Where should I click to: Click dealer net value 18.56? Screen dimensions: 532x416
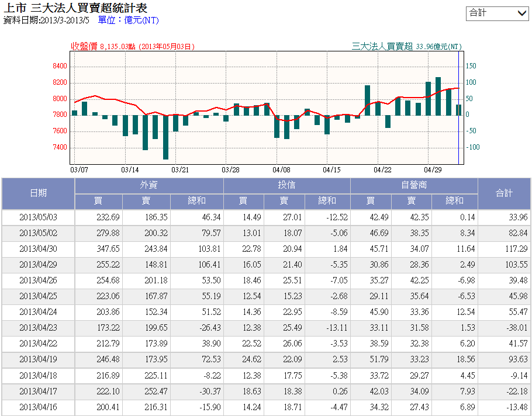466,359
